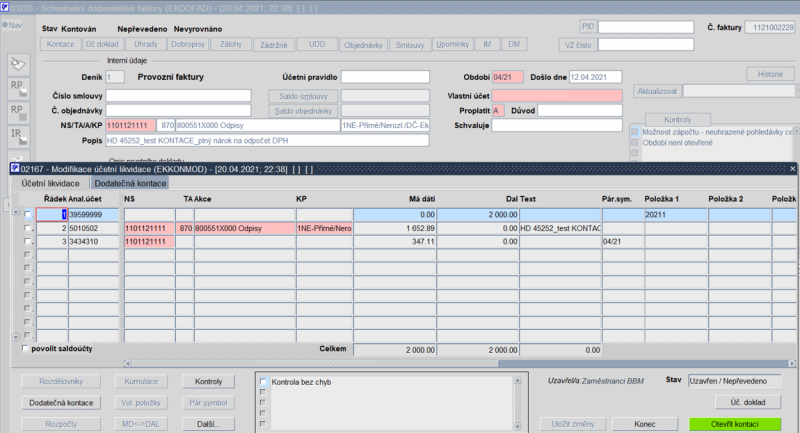The width and height of the screenshot is (800, 433).
Task: Click the DM button
Action: (x=514, y=44)
